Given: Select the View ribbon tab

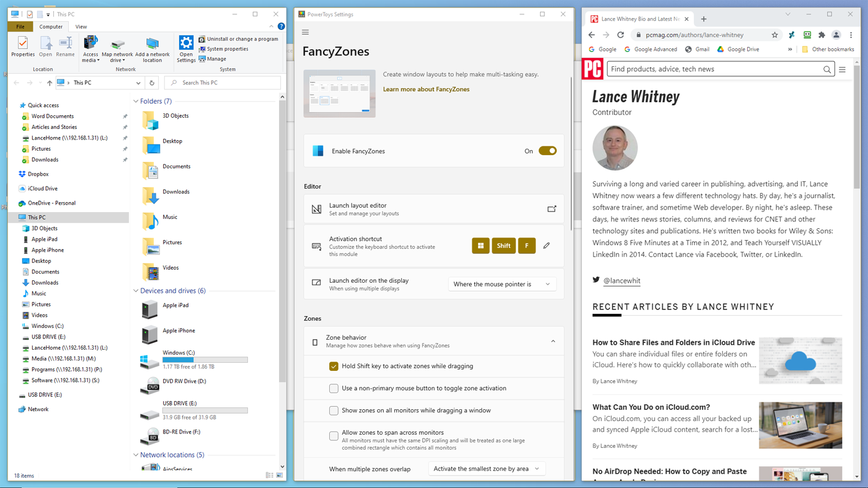Looking at the screenshot, I should pos(81,27).
